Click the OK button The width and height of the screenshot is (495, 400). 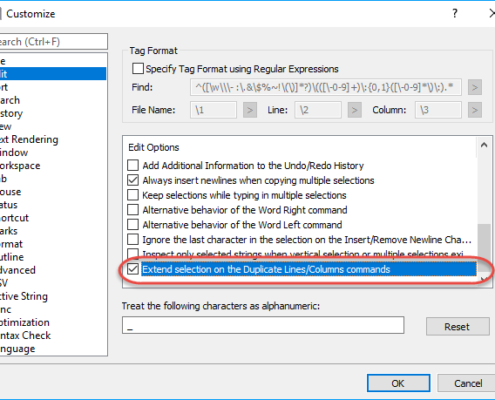click(398, 383)
